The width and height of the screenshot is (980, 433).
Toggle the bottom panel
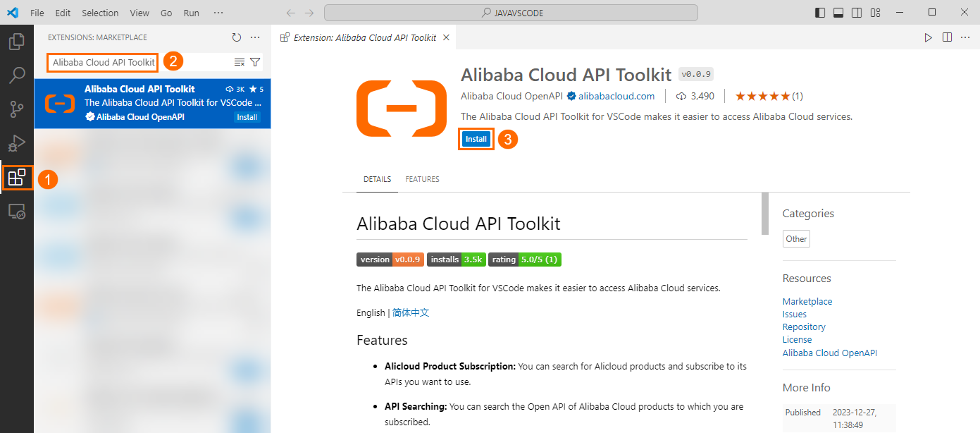point(838,13)
